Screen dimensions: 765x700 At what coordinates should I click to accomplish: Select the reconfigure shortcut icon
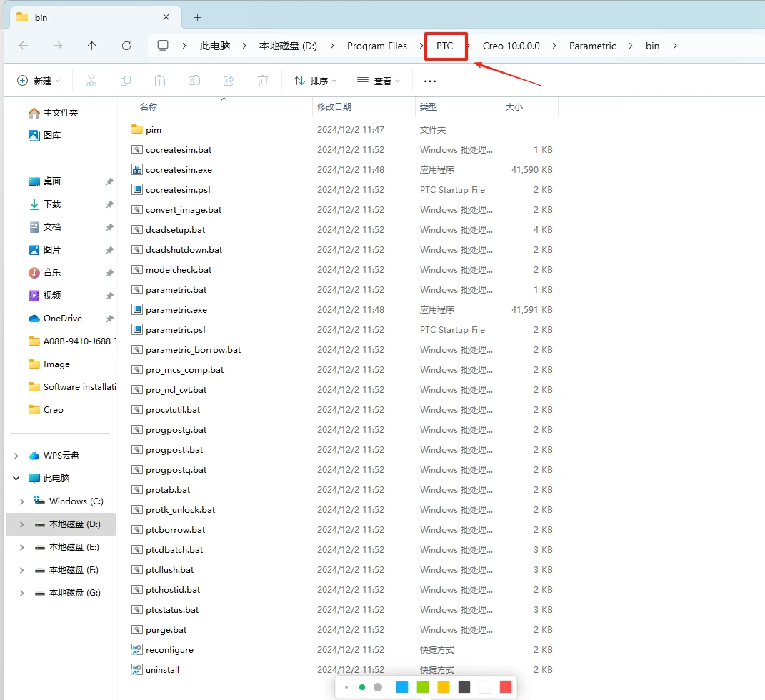(x=137, y=650)
